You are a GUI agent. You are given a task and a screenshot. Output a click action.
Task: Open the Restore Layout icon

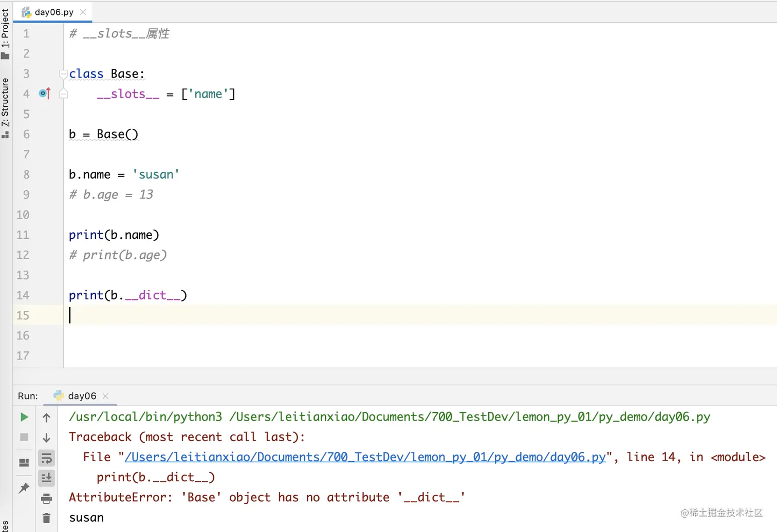point(24,462)
